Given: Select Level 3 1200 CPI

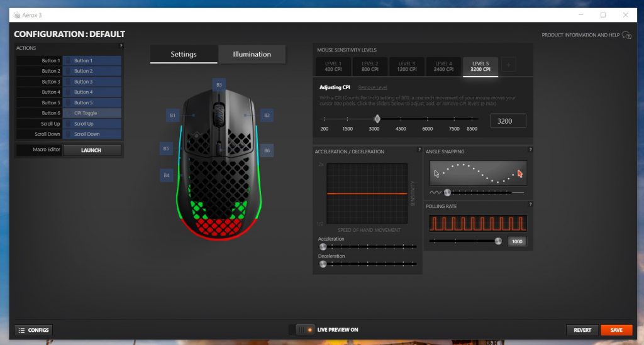Looking at the screenshot, I should (x=407, y=67).
